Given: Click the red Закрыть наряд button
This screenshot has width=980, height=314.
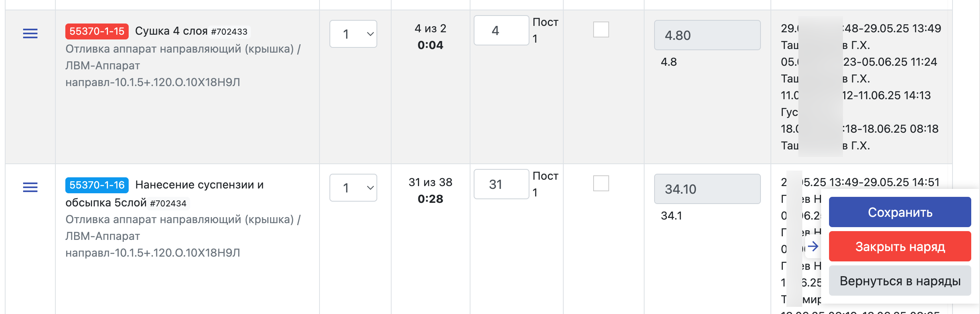Looking at the screenshot, I should tap(900, 246).
